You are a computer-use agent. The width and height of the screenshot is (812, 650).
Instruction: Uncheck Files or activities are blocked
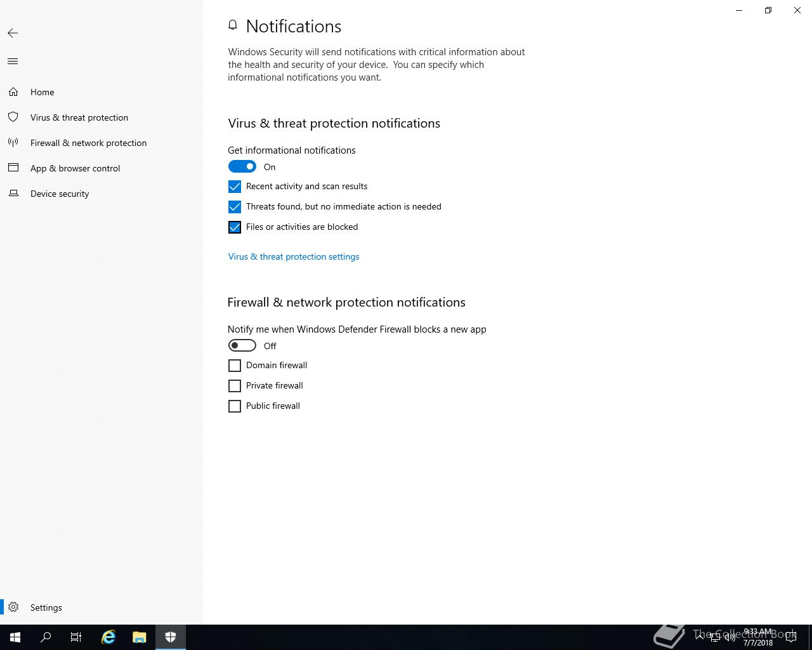(235, 227)
